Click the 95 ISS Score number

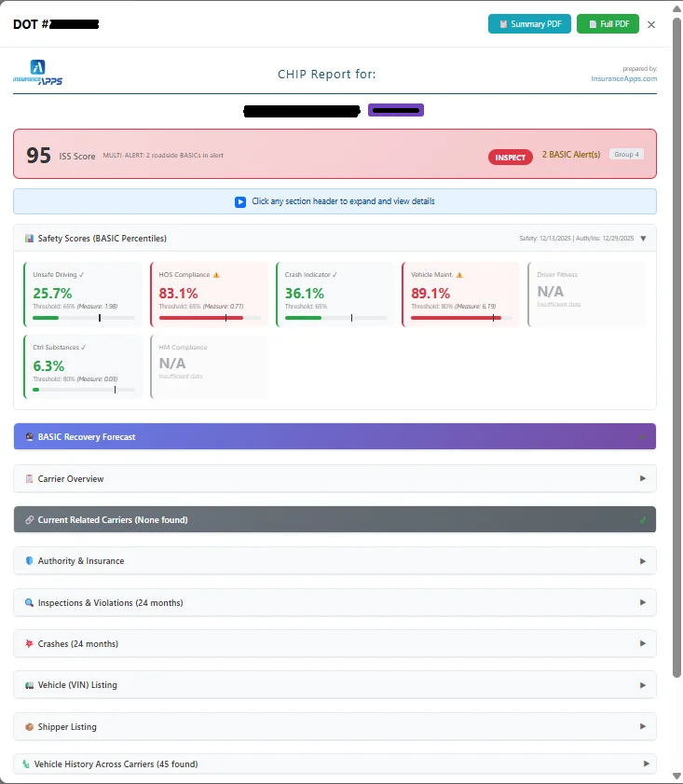[38, 155]
